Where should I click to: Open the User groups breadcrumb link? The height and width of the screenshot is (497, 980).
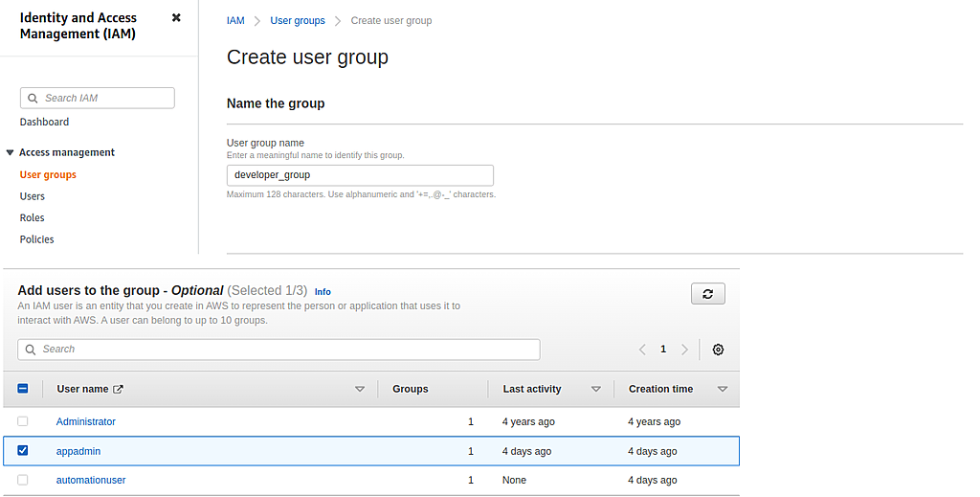click(298, 20)
